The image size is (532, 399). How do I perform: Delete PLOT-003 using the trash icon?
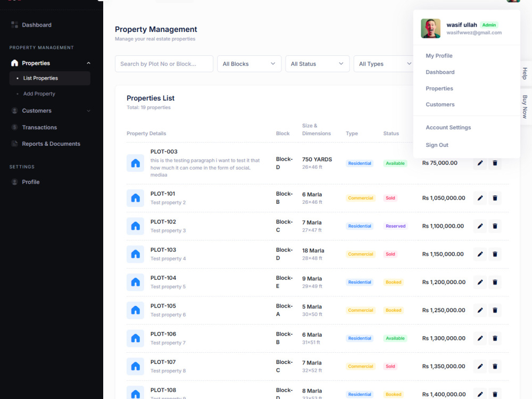(495, 163)
